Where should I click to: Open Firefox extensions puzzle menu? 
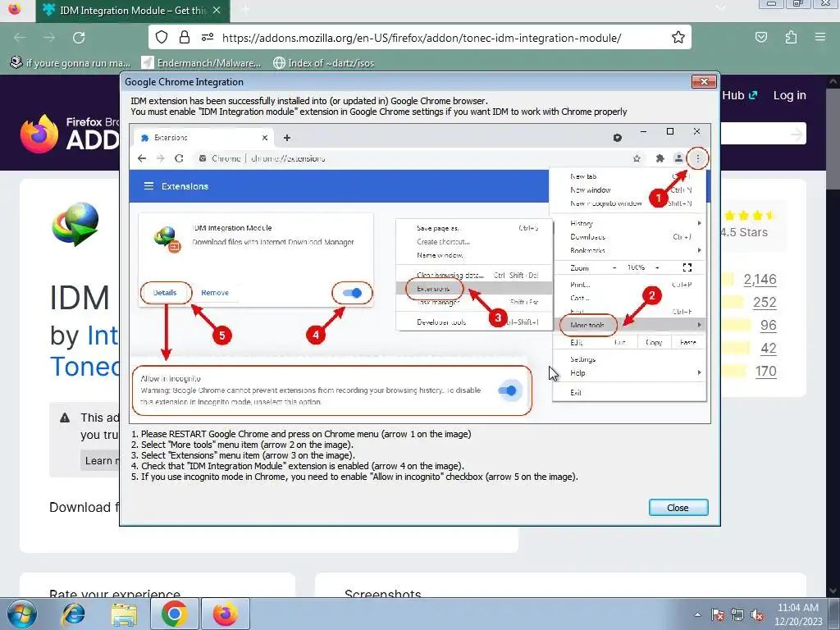pyautogui.click(x=791, y=38)
